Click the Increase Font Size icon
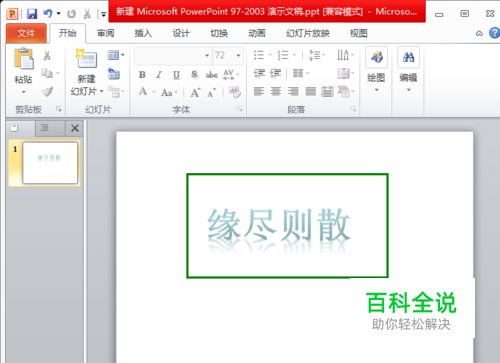Viewport: 500px width, 363px height. point(195,92)
